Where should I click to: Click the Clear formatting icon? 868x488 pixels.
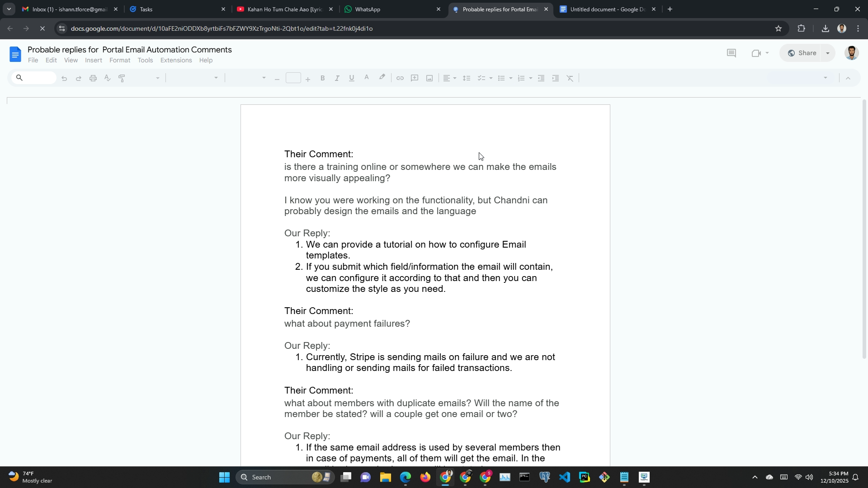coord(570,78)
